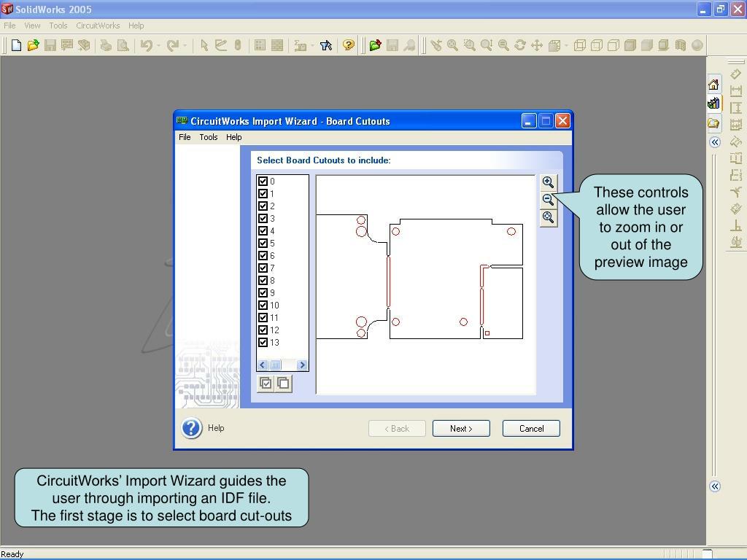Click the yellow Help question mark toolbar icon
Viewport: 747px width, 560px height.
[x=348, y=45]
